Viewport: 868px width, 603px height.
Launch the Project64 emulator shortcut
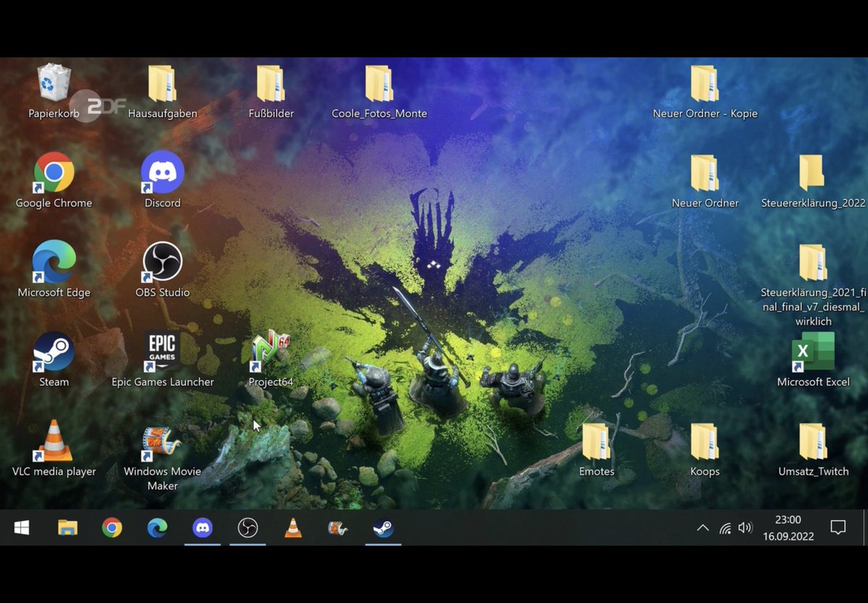tap(271, 351)
